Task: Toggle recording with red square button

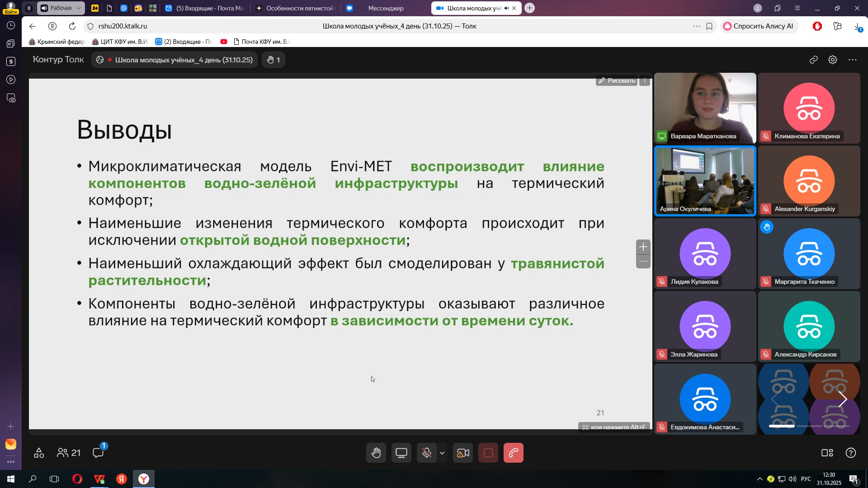Action: point(488,453)
